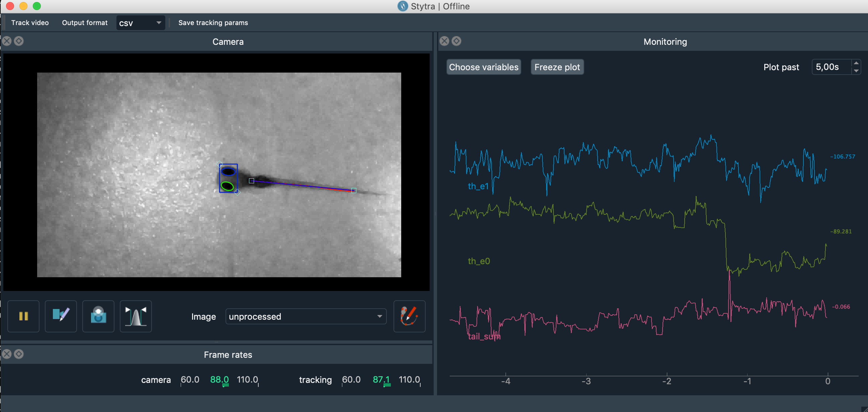Open the Image unprocessed dropdown
This screenshot has width=868, height=412.
[x=306, y=316]
